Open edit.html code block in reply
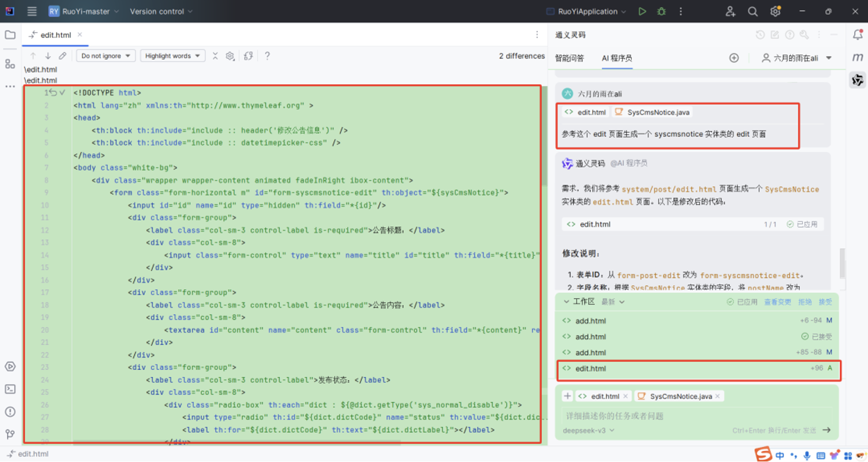The width and height of the screenshot is (868, 462). pyautogui.click(x=692, y=224)
